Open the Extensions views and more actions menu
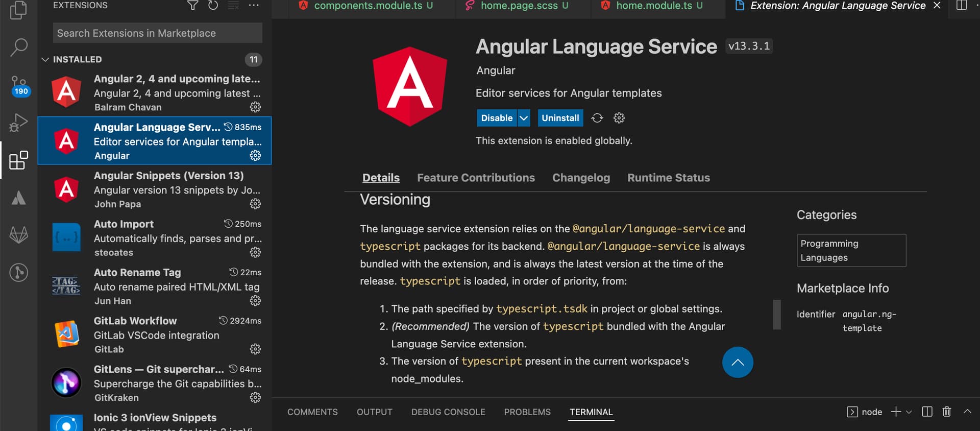This screenshot has height=431, width=980. point(254,6)
